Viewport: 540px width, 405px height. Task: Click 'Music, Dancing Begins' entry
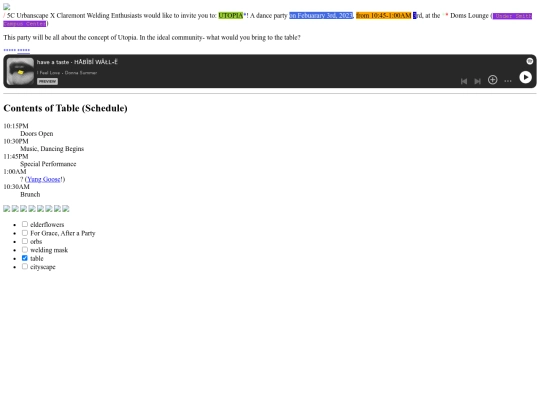[52, 149]
